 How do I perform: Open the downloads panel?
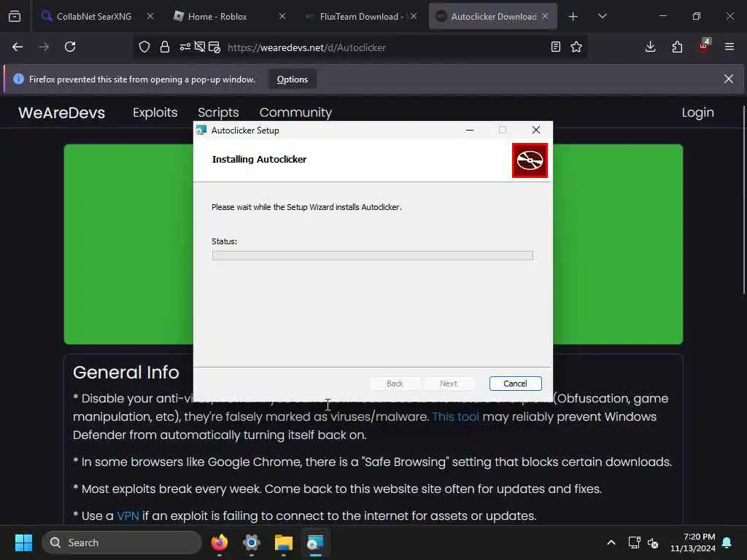pos(650,47)
